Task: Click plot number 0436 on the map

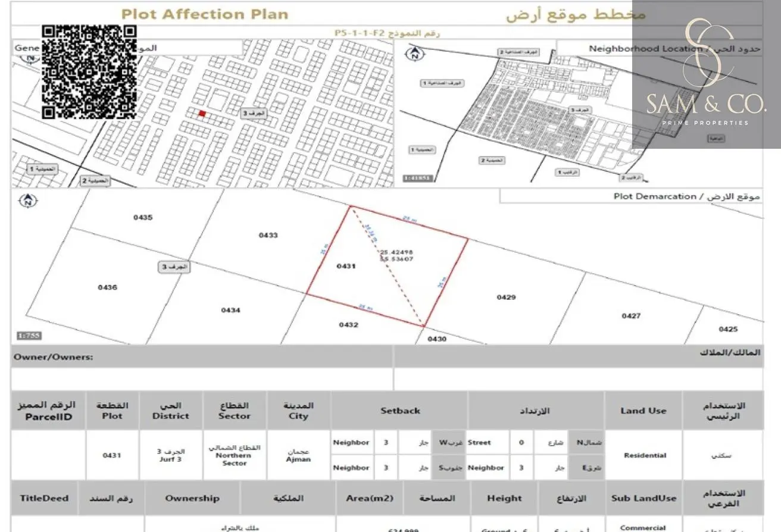Action: tap(108, 287)
